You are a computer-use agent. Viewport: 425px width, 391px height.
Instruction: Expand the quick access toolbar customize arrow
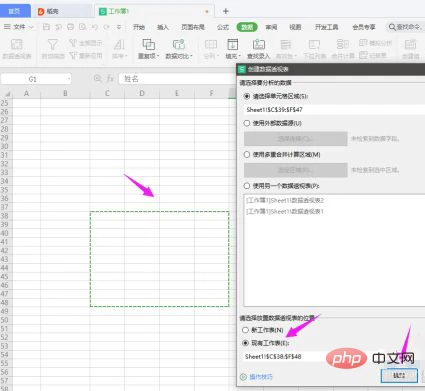point(119,27)
